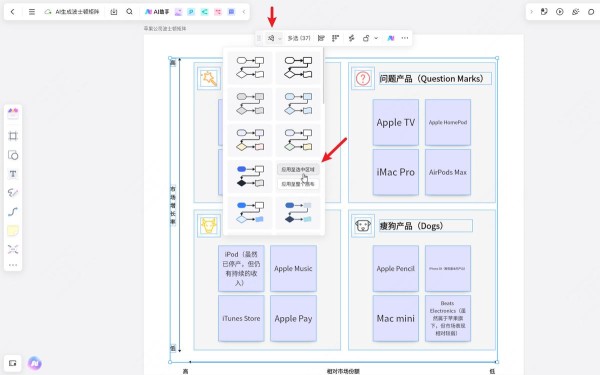
Task: Click the distribute objects icon
Action: click(336, 38)
